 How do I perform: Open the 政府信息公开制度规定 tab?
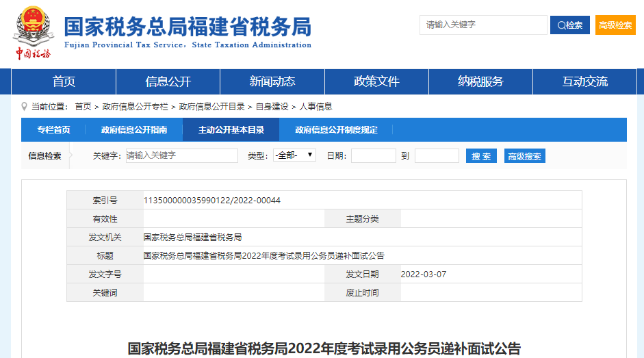(336, 130)
